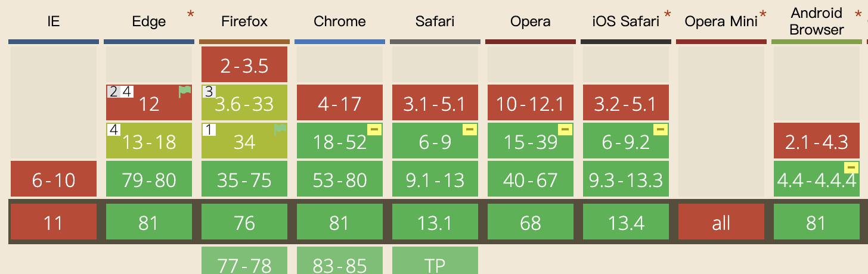The width and height of the screenshot is (868, 274).
Task: Open note 4 on Edge 13-18
Action: 114,130
